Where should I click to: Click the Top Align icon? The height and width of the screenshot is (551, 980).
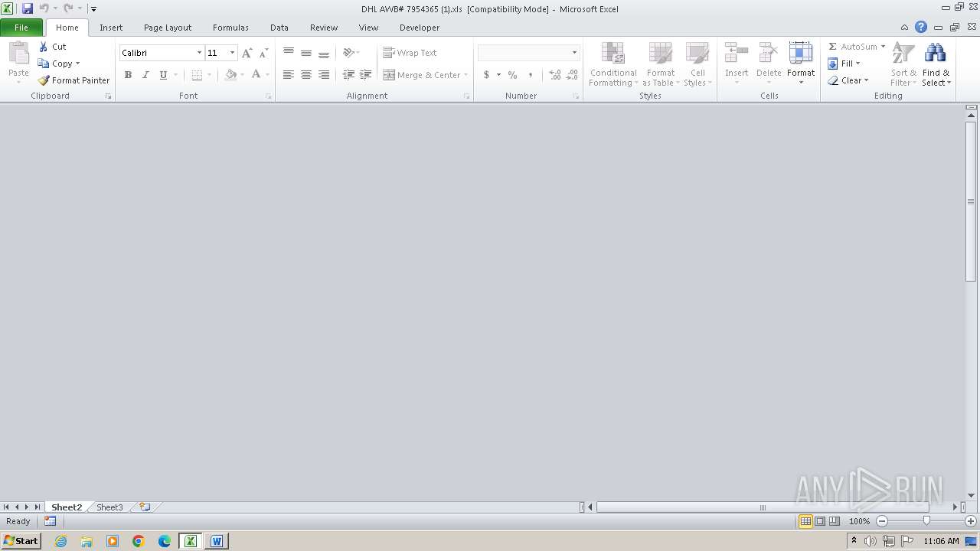tap(289, 53)
